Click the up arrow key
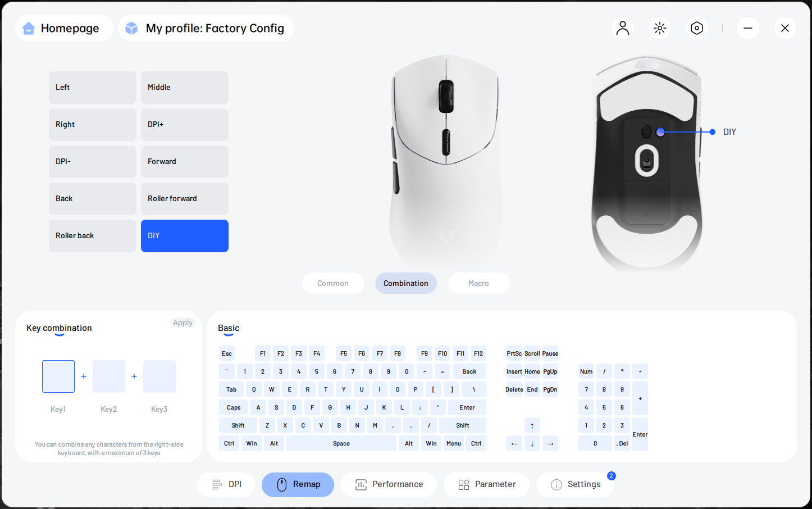 click(x=532, y=425)
